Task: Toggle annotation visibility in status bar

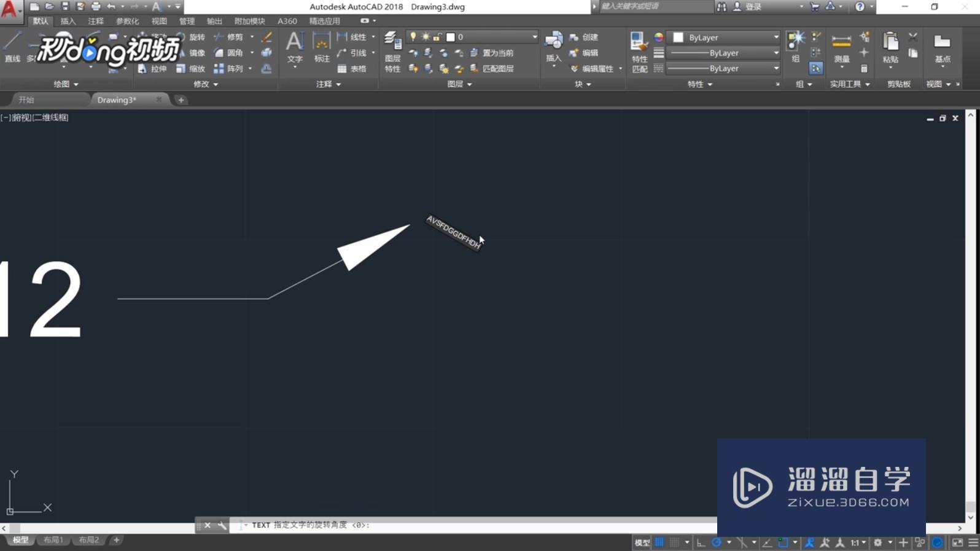Action: pos(809,542)
